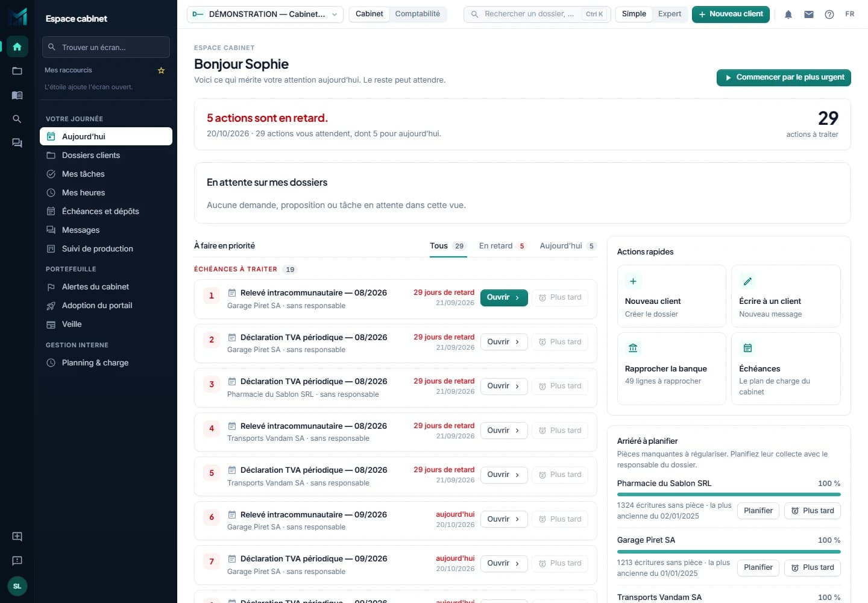Focus the Trouver un écran search field
Screen dimensions: 868x603
point(106,47)
